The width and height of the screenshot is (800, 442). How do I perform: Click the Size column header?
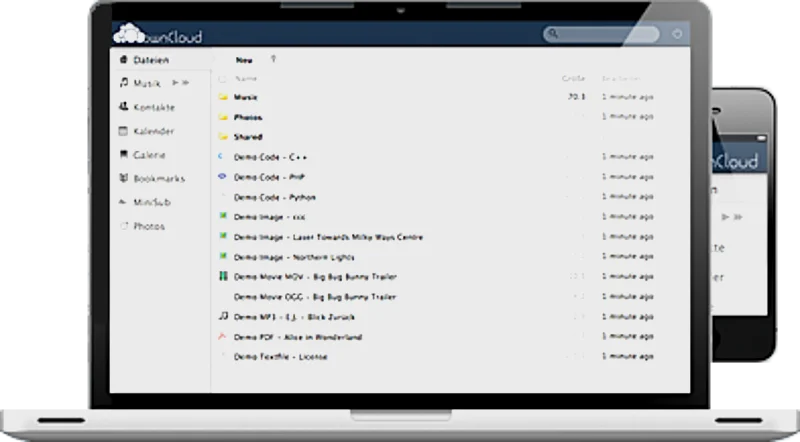[573, 79]
